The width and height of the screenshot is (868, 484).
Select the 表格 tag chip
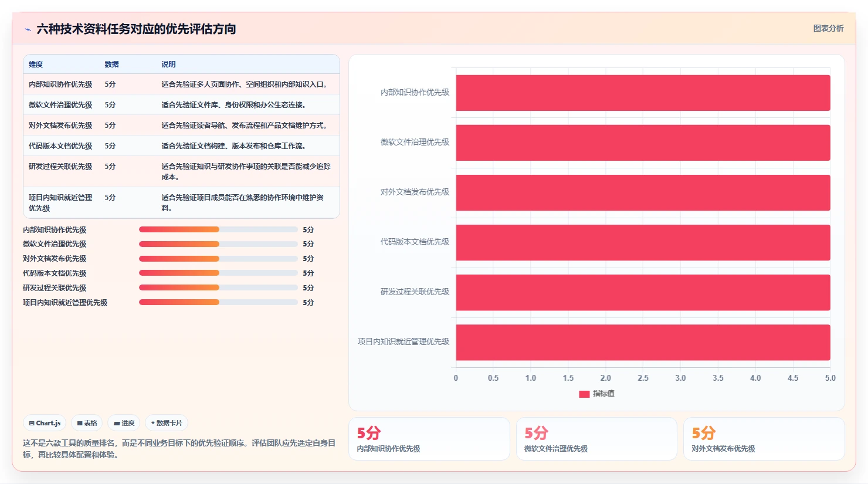click(87, 423)
